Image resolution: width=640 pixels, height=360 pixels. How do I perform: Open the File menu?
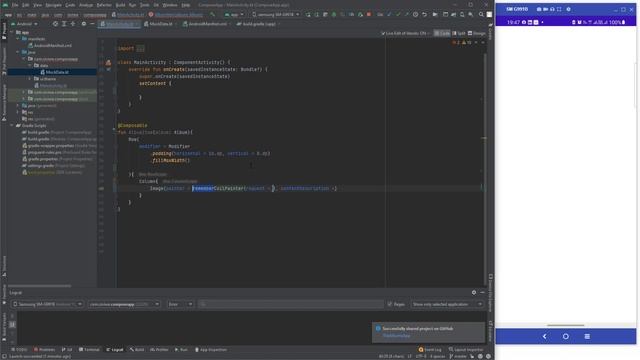click(x=15, y=5)
